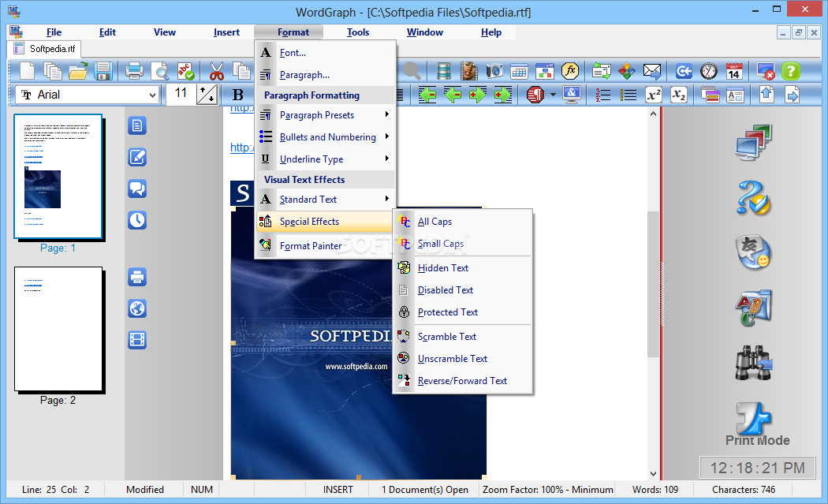Select Format Painter menu item
Image resolution: width=828 pixels, height=504 pixels.
pos(324,245)
